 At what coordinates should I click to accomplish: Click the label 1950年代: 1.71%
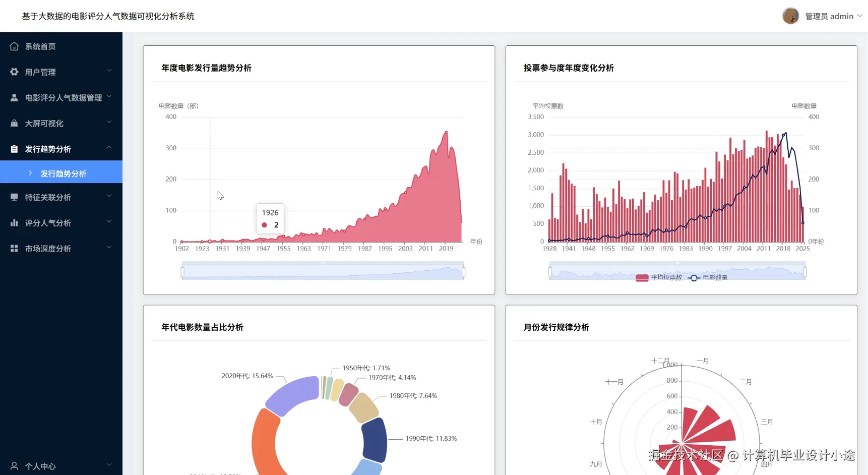tap(366, 368)
